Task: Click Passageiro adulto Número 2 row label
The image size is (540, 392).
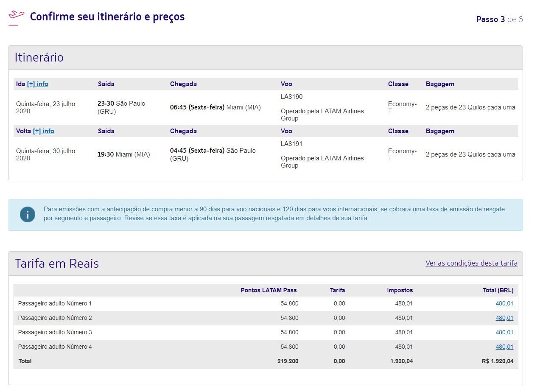Action: 55,318
